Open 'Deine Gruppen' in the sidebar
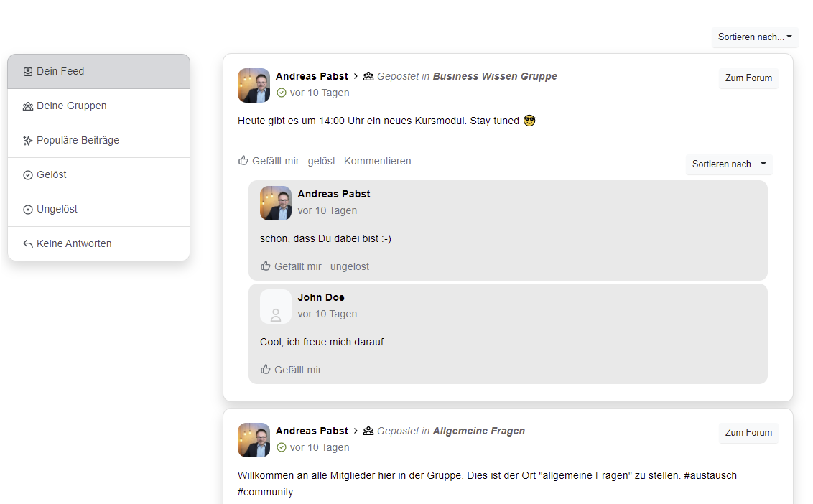This screenshot has width=813, height=504. point(98,106)
